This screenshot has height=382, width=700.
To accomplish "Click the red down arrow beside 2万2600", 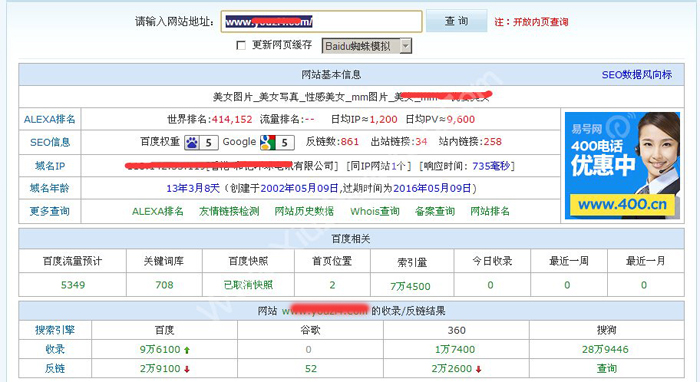I will click(x=479, y=370).
